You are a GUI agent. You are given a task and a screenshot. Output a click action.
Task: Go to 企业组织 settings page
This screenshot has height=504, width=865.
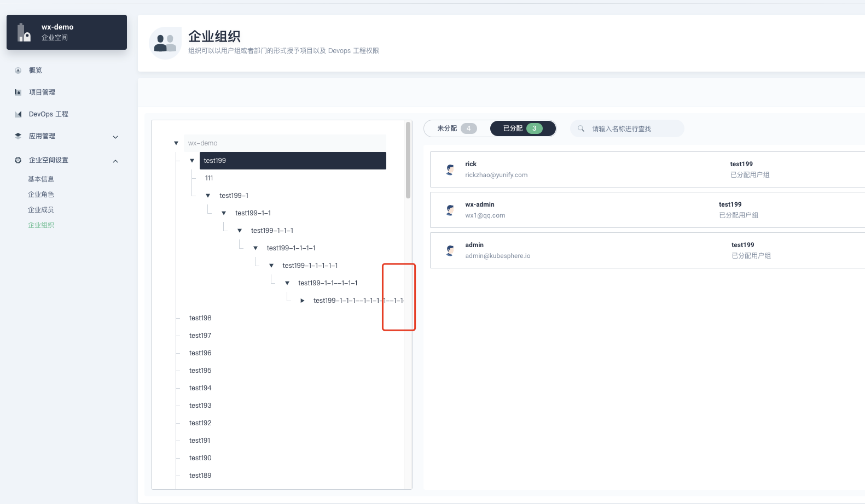point(41,225)
